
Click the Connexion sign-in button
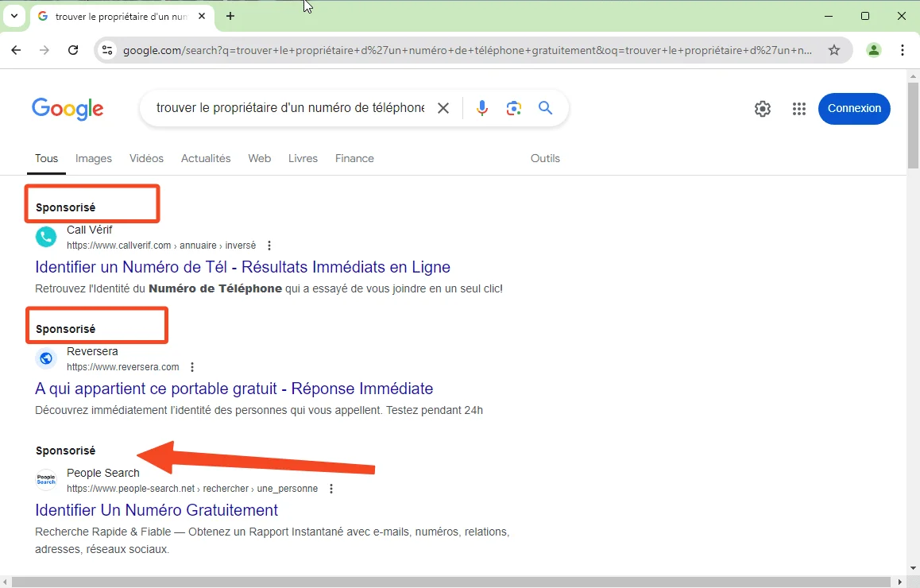[x=854, y=109]
